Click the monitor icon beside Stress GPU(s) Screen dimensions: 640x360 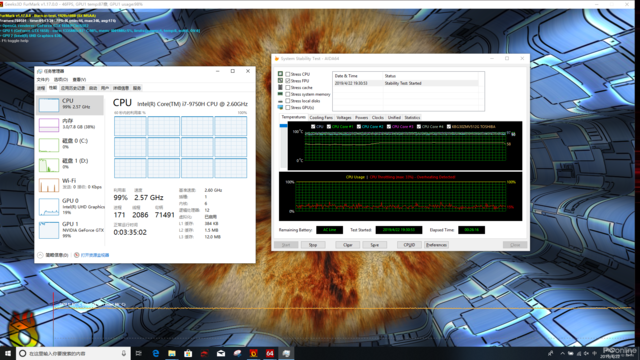click(x=280, y=107)
